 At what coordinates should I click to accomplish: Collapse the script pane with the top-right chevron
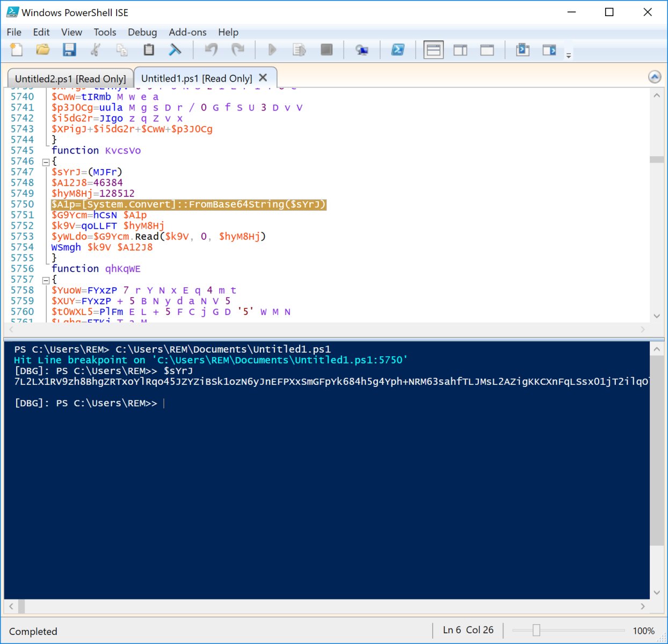(x=655, y=77)
